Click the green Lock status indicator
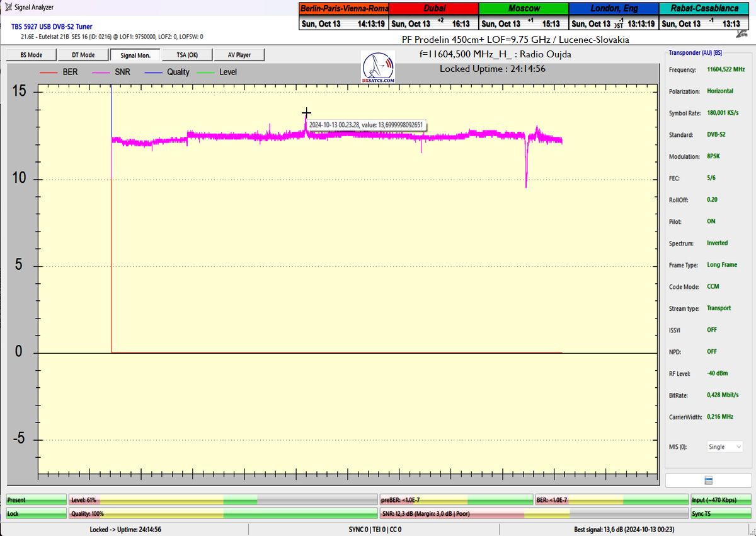 36,514
